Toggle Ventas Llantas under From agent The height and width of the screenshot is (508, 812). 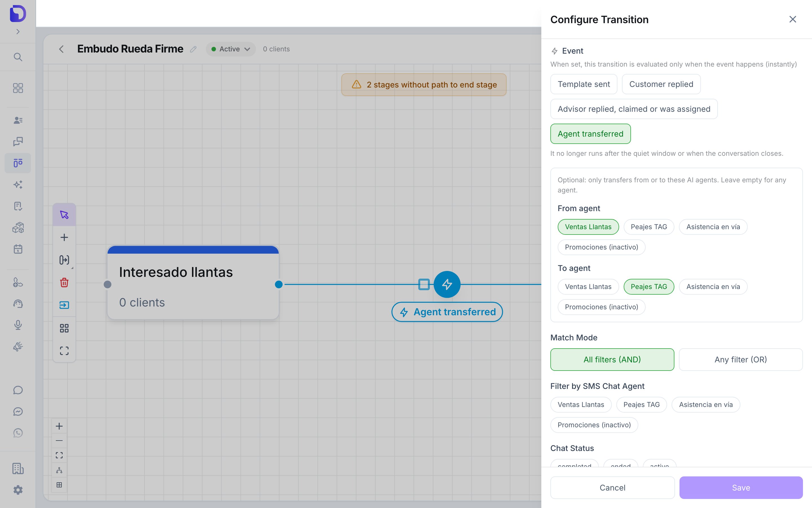click(588, 227)
